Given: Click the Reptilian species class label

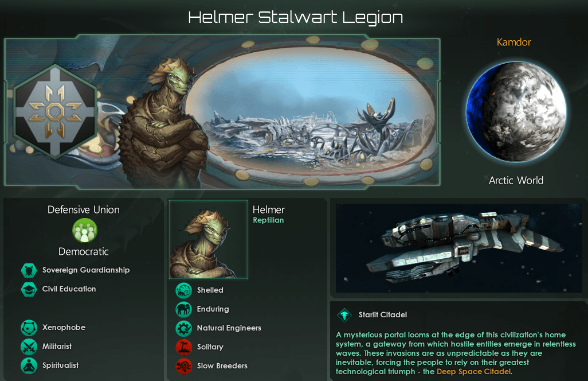Looking at the screenshot, I should 268,220.
